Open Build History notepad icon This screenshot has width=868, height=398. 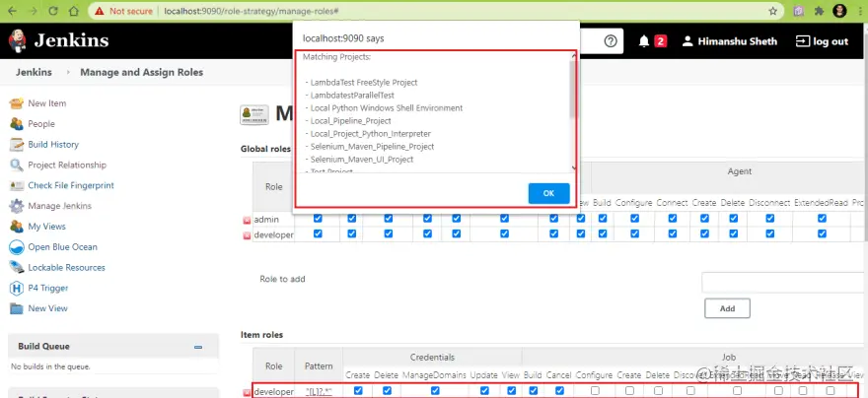tap(17, 144)
